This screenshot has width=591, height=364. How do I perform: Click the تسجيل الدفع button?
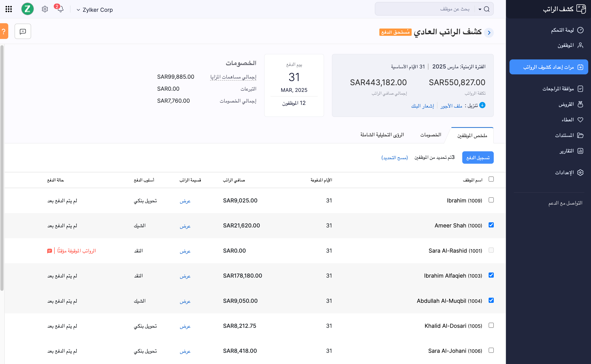(478, 157)
